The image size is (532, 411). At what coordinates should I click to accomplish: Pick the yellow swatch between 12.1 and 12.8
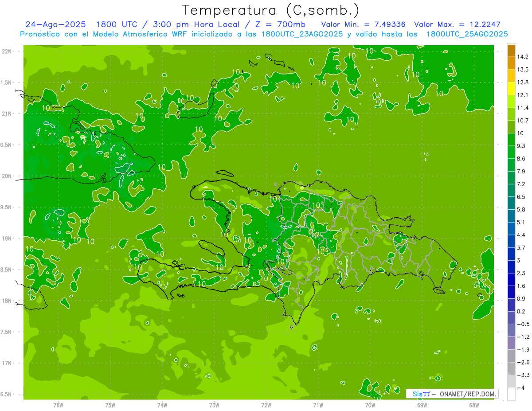coord(511,89)
